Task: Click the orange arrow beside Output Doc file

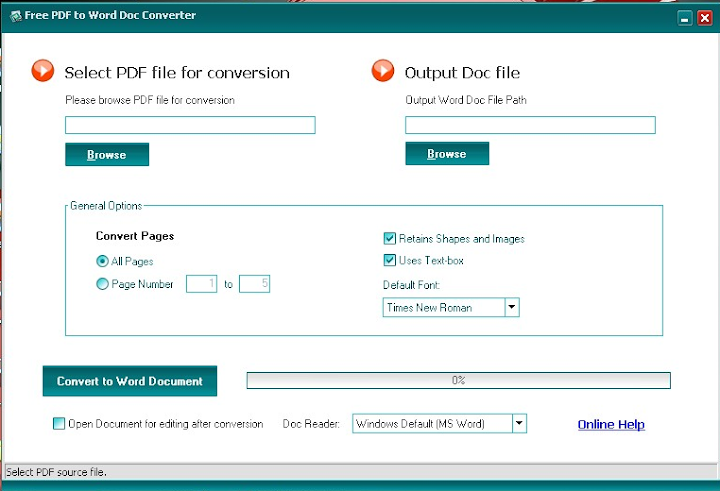Action: click(382, 71)
